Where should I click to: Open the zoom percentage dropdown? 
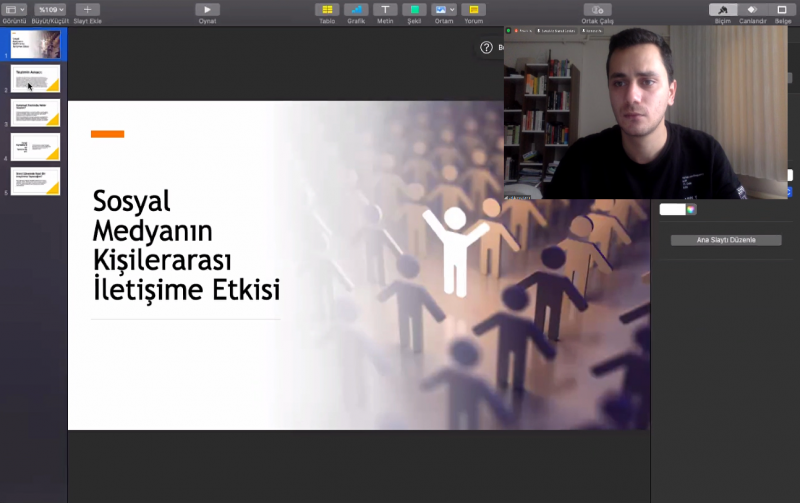[49, 10]
